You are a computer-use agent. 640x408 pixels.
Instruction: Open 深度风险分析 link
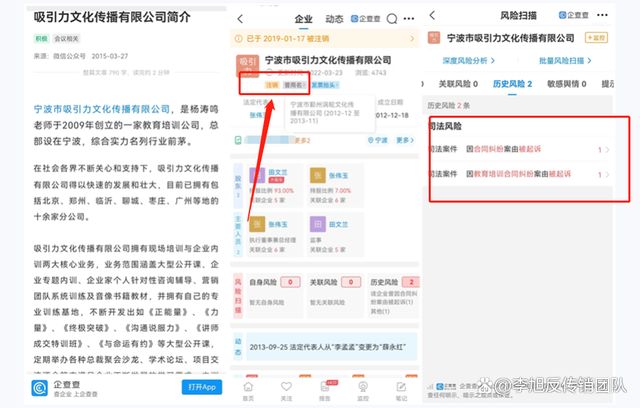pyautogui.click(x=469, y=61)
